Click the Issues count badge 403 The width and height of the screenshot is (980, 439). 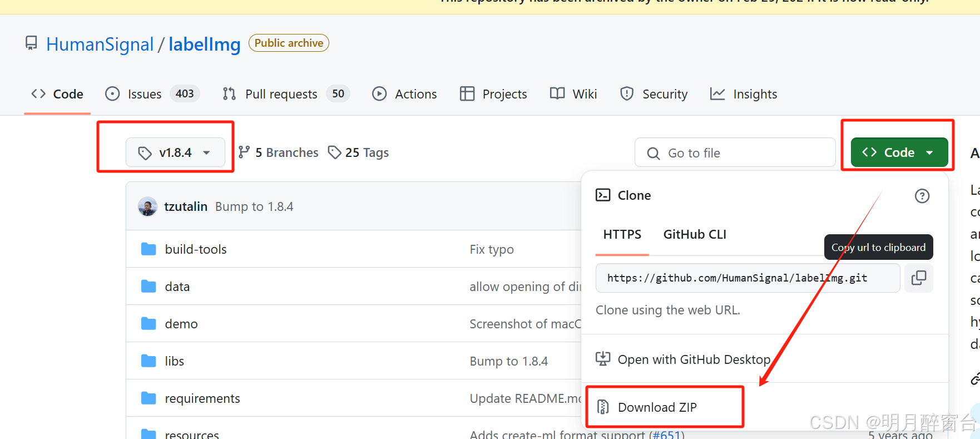(x=185, y=93)
